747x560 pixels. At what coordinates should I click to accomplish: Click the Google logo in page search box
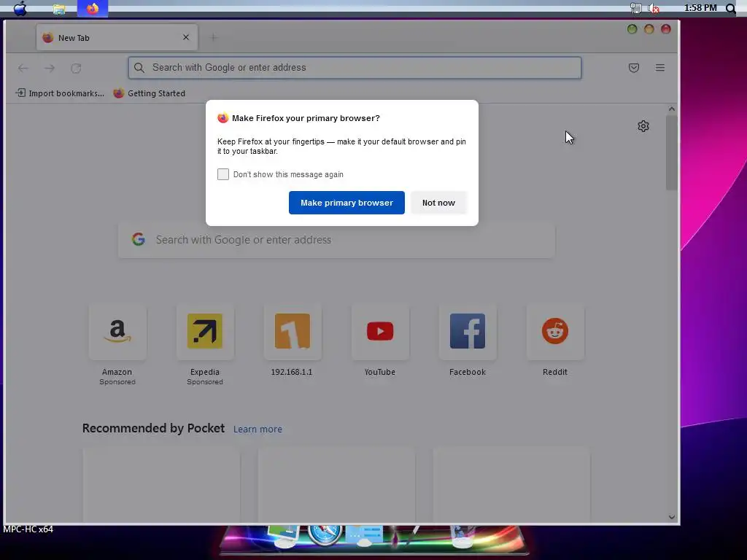(138, 239)
